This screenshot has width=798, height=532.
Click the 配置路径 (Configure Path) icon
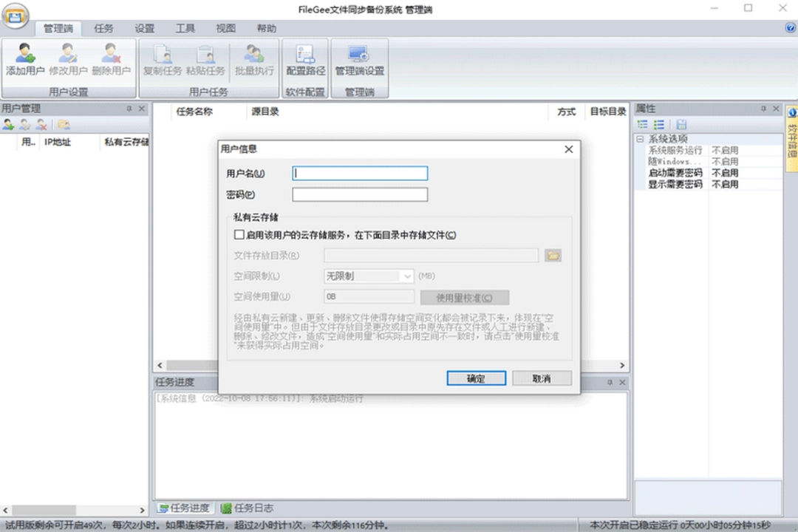coord(305,59)
